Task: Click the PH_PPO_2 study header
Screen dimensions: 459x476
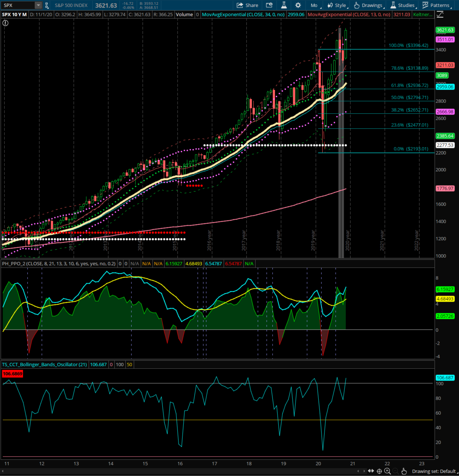Action: pyautogui.click(x=59, y=264)
